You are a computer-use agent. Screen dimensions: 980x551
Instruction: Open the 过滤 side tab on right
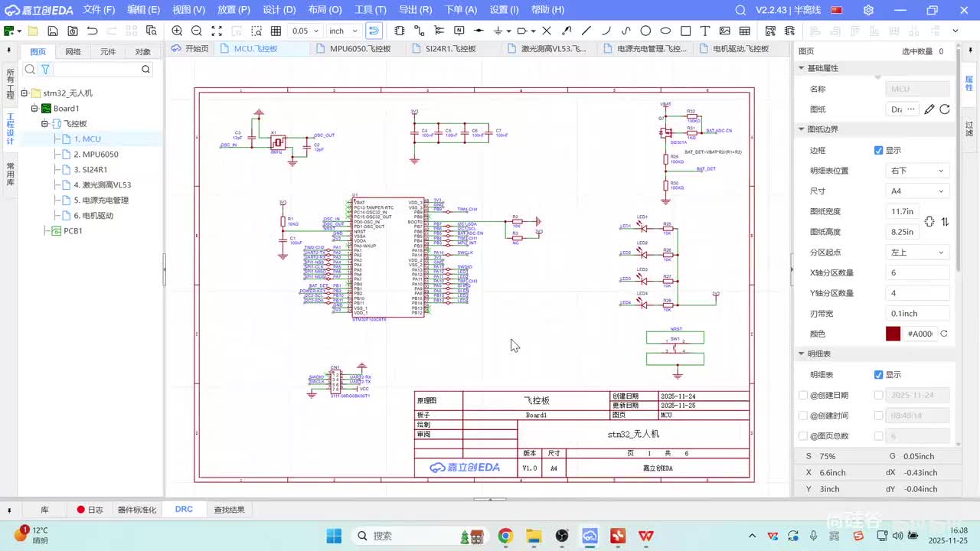click(969, 129)
